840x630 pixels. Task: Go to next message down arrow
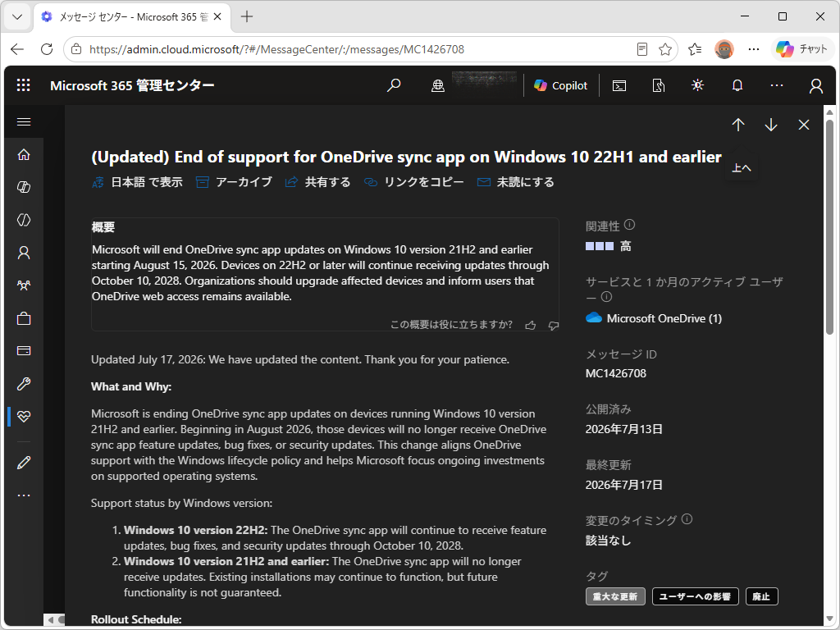click(771, 125)
